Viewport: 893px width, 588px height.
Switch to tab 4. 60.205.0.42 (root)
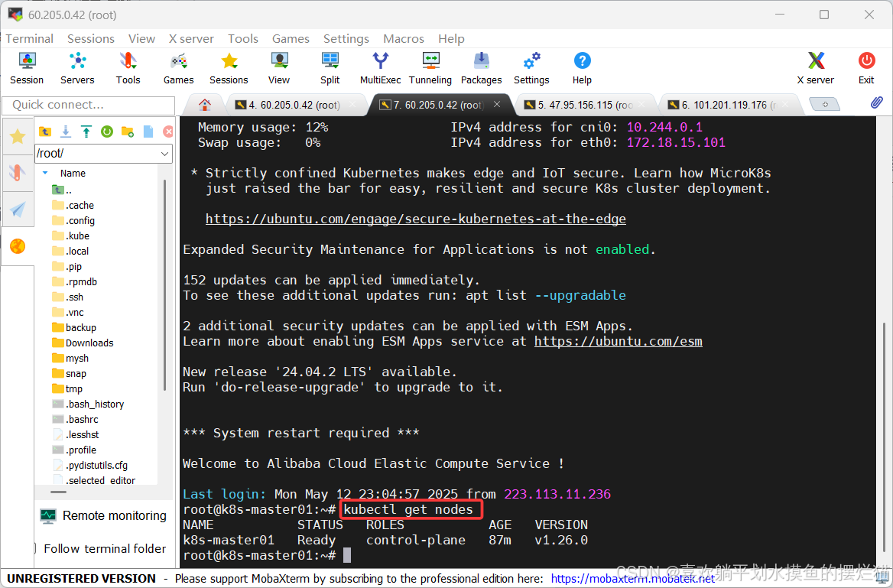pos(294,105)
